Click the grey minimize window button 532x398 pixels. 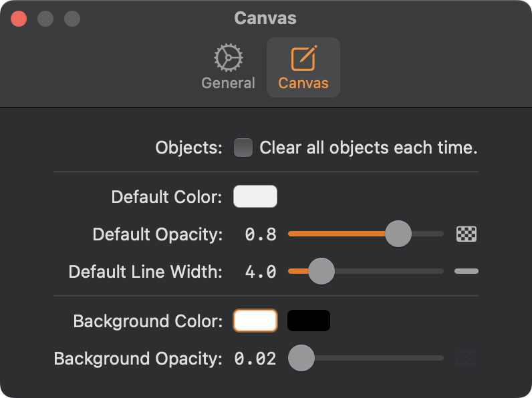[x=45, y=18]
